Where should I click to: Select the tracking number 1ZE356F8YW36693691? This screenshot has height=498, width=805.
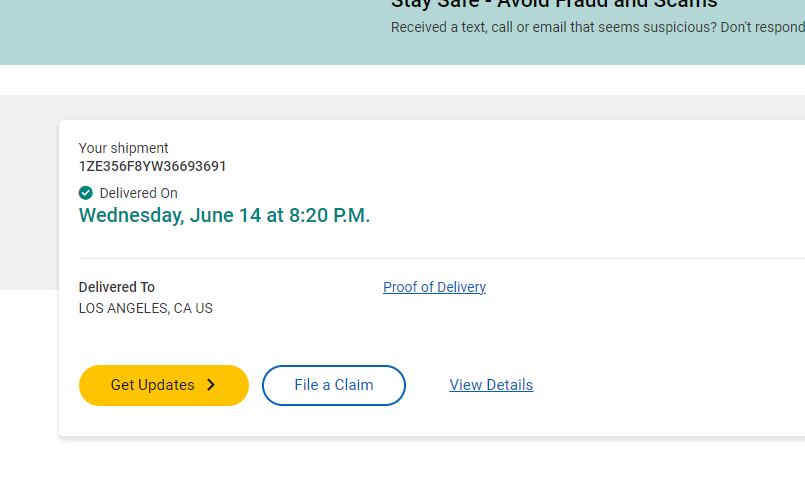[152, 166]
